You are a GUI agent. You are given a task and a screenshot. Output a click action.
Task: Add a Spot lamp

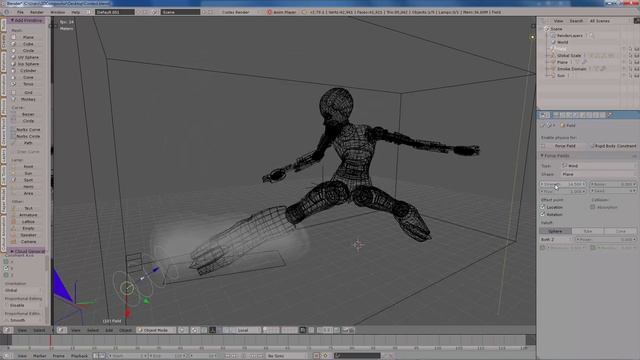[x=28, y=180]
